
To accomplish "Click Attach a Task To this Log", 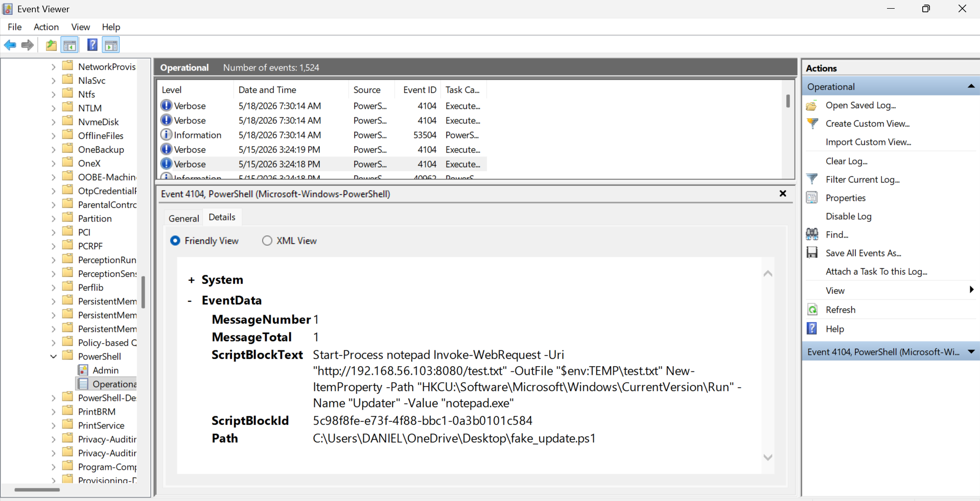I will tap(876, 271).
